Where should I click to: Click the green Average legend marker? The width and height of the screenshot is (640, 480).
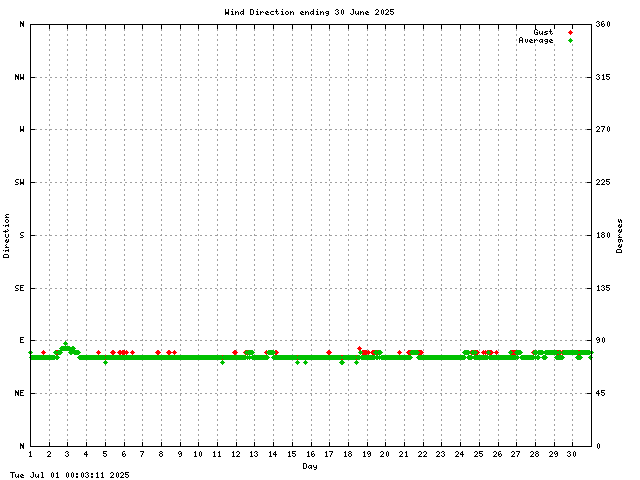(570, 40)
